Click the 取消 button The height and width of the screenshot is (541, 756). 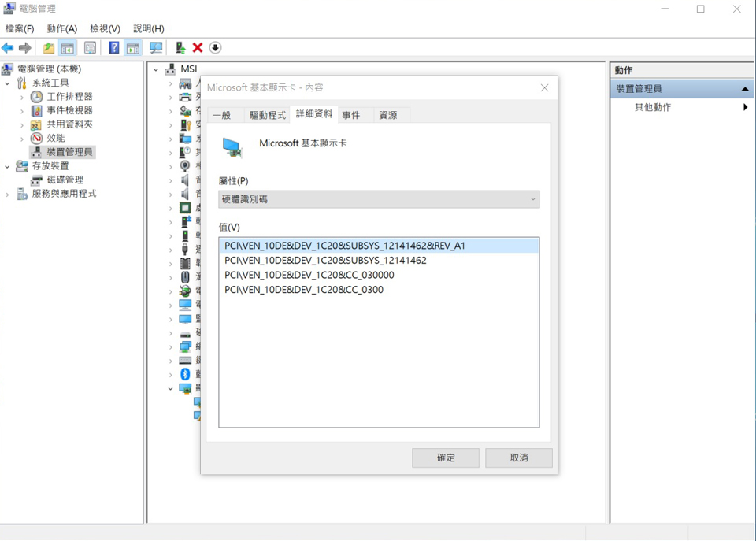coord(518,458)
